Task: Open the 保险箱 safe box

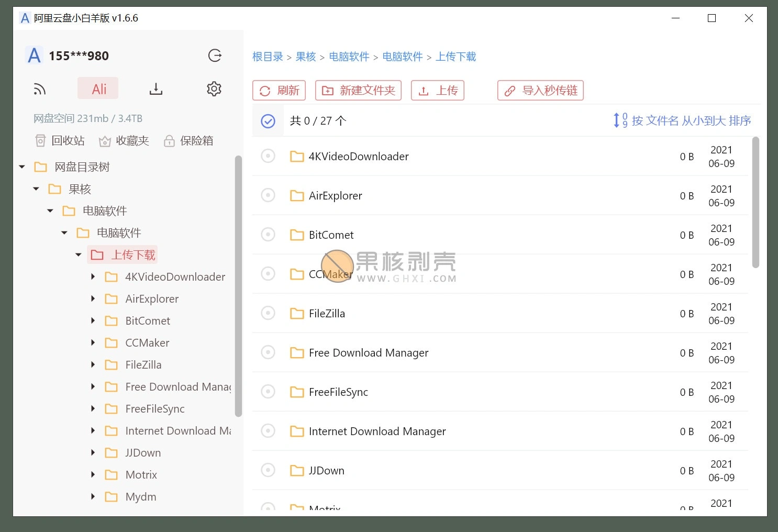Action: coord(188,140)
